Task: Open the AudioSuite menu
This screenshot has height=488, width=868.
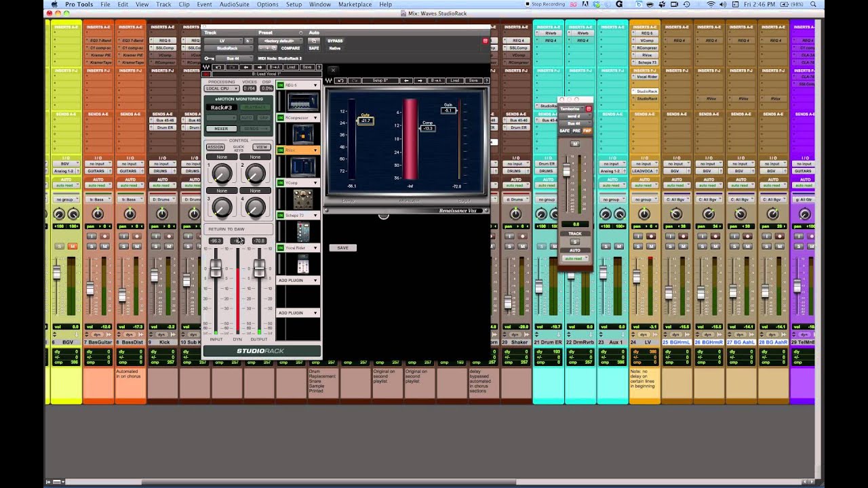Action: point(235,4)
